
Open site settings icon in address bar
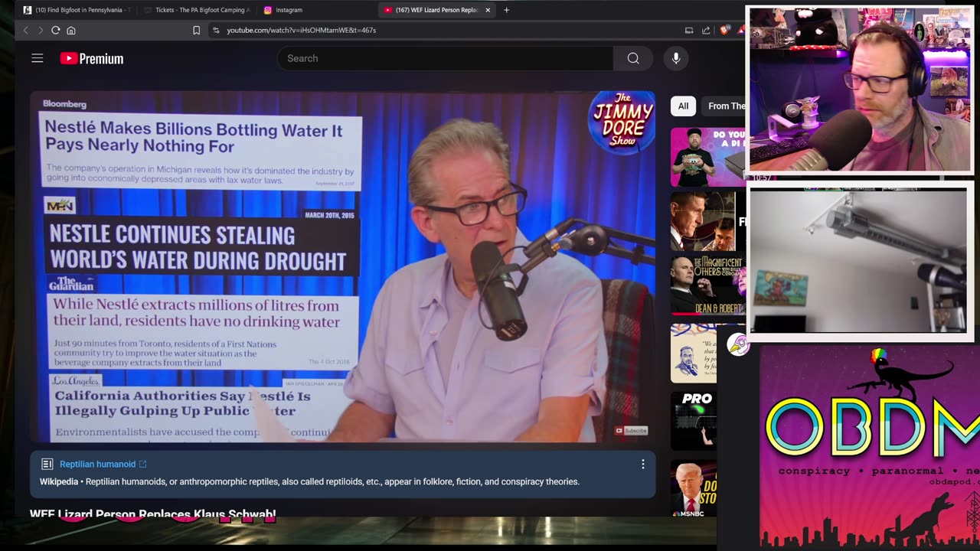216,30
